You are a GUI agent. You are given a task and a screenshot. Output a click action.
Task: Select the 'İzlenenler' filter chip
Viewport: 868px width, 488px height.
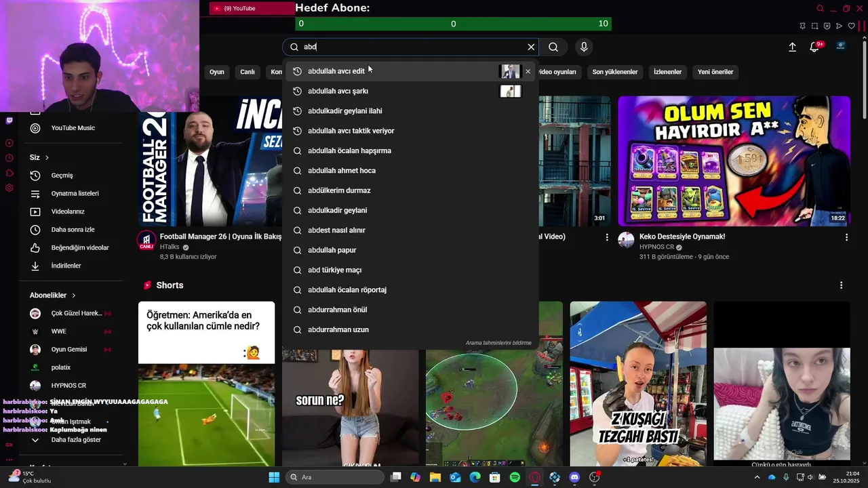(667, 72)
